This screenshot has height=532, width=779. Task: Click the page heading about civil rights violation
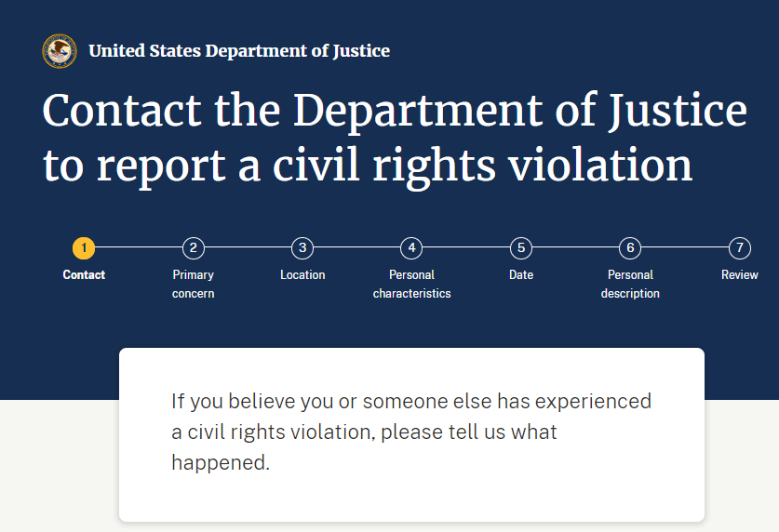point(395,139)
